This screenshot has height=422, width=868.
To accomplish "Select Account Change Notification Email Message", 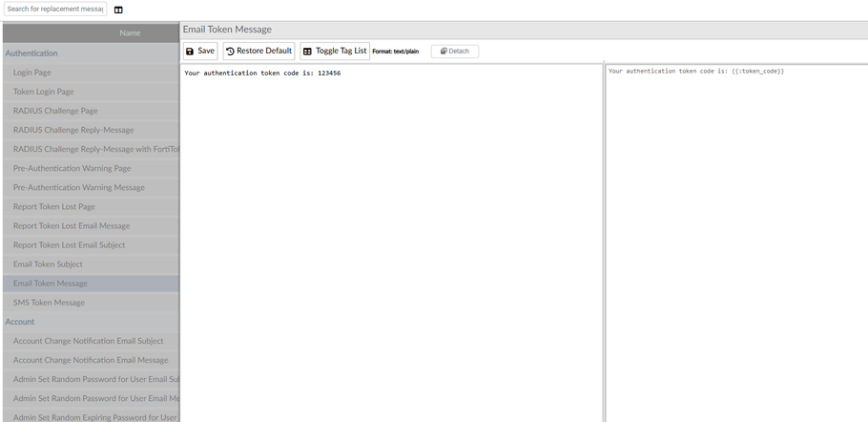I will tap(91, 360).
